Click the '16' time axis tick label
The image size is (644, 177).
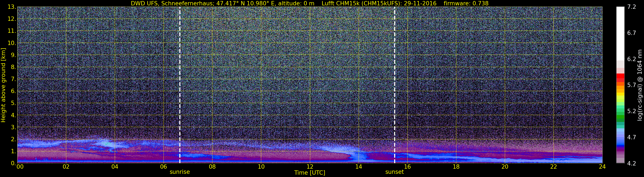click(x=407, y=167)
